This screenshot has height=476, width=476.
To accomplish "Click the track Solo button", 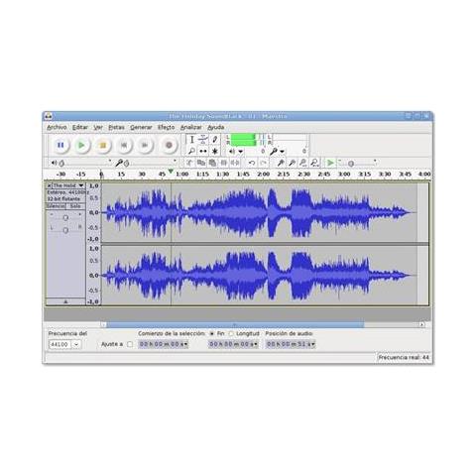I will (75, 206).
